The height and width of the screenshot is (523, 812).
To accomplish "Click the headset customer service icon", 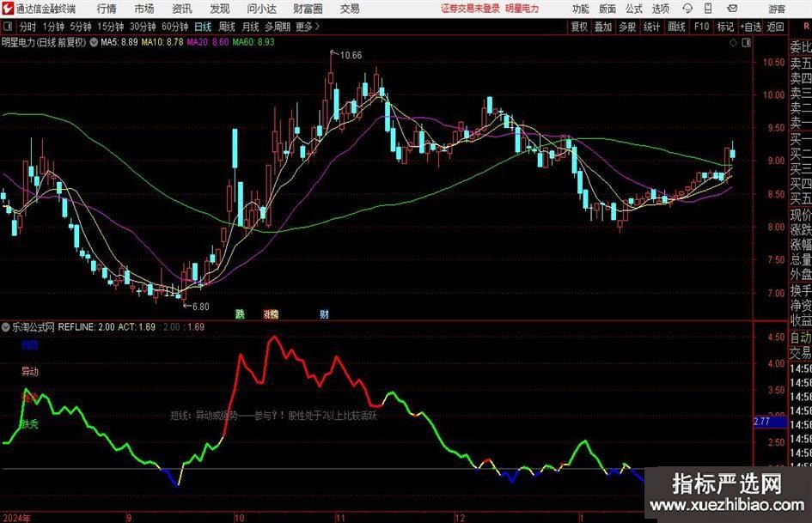I will pos(687,9).
